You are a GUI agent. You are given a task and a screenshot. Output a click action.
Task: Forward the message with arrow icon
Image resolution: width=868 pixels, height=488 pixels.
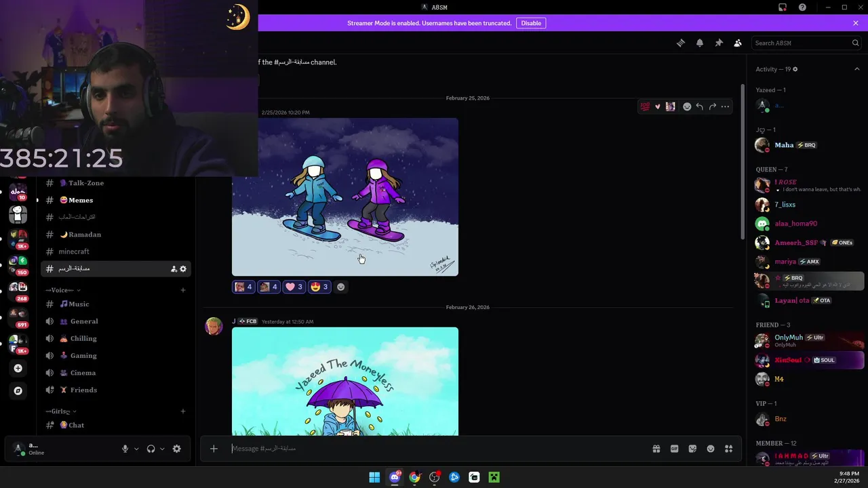pyautogui.click(x=713, y=106)
